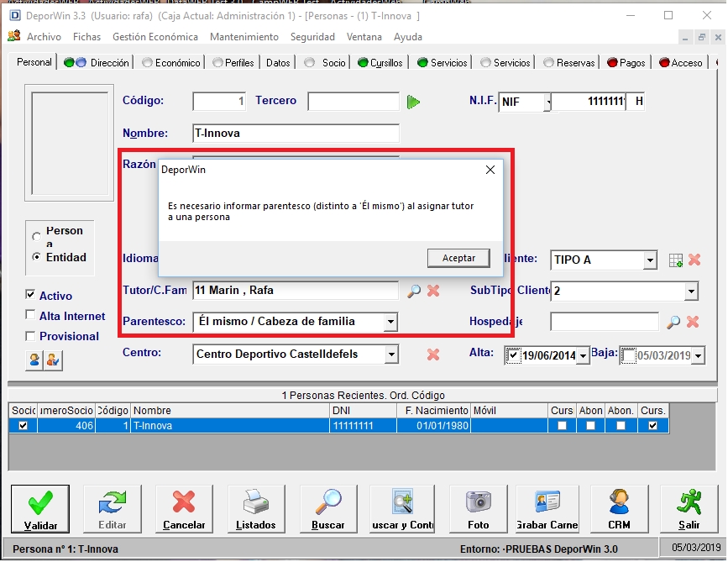This screenshot has width=728, height=562.
Task: Open the CRM headset button
Action: tap(620, 509)
